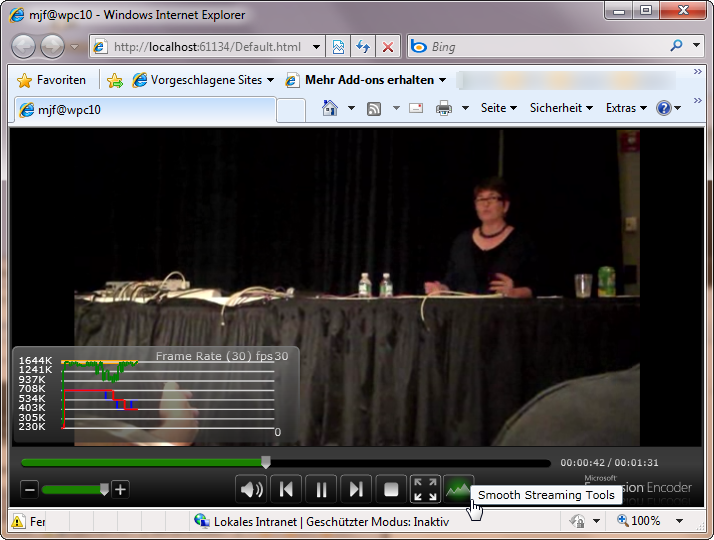Increase volume with the plus button
Screen dimensions: 714x540
click(x=120, y=490)
